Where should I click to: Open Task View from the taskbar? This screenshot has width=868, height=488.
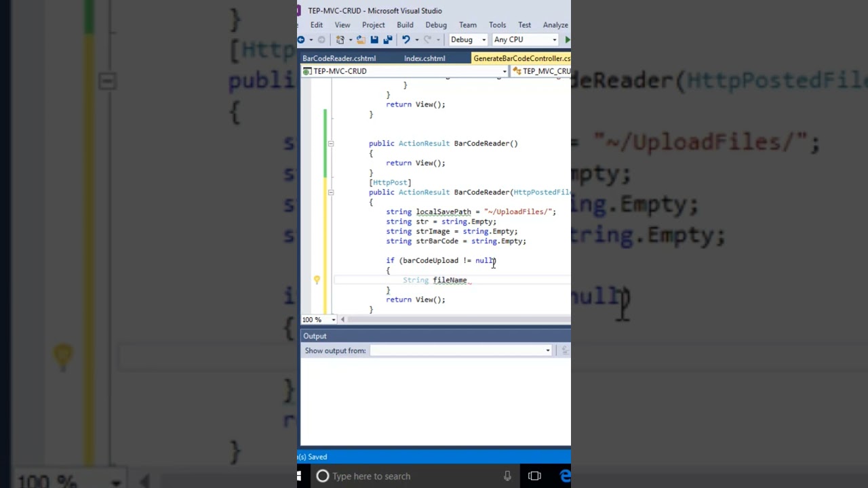click(534, 476)
